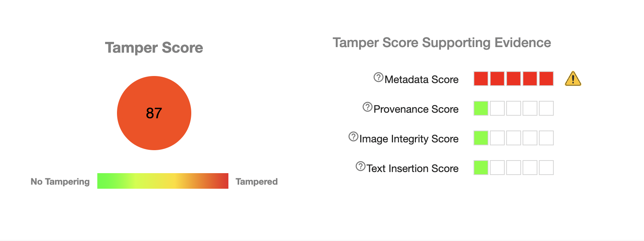
Task: Click the question mark beside Image Integrity Score
Action: point(353,136)
